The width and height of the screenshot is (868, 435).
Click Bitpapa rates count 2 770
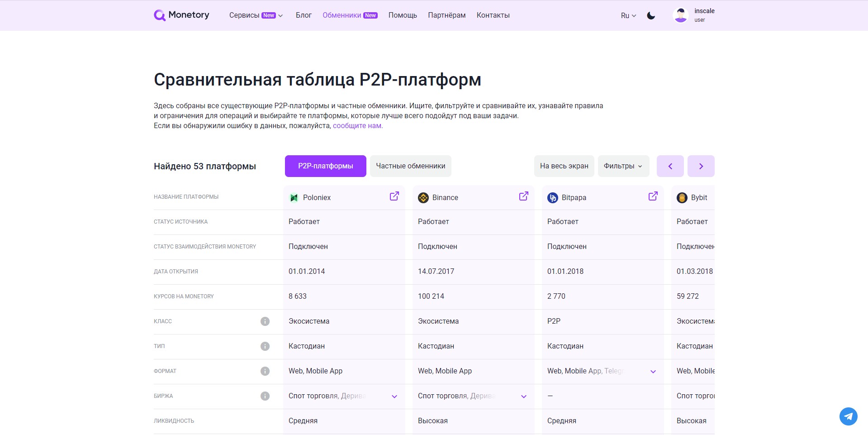(x=556, y=296)
